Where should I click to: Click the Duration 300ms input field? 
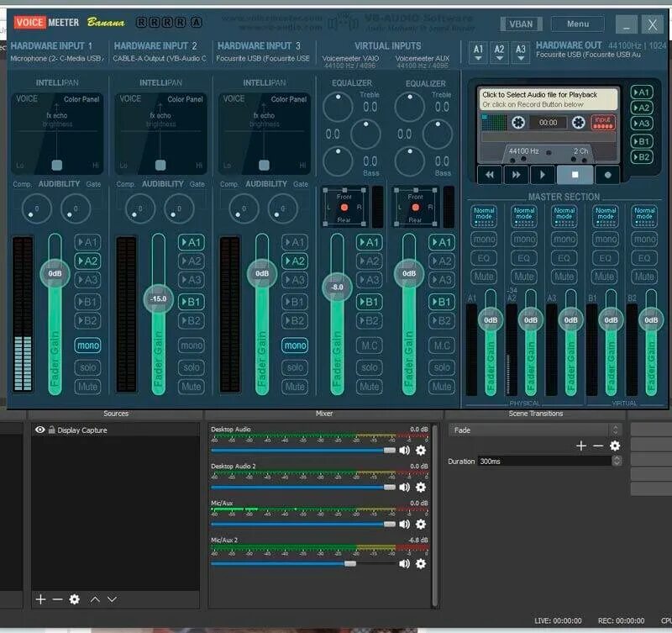pos(544,461)
